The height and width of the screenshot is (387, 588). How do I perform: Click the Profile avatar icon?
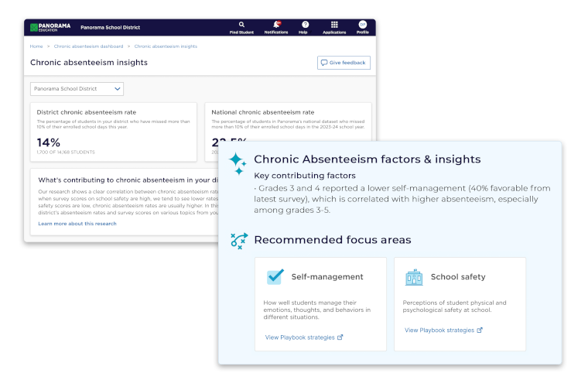tap(362, 26)
